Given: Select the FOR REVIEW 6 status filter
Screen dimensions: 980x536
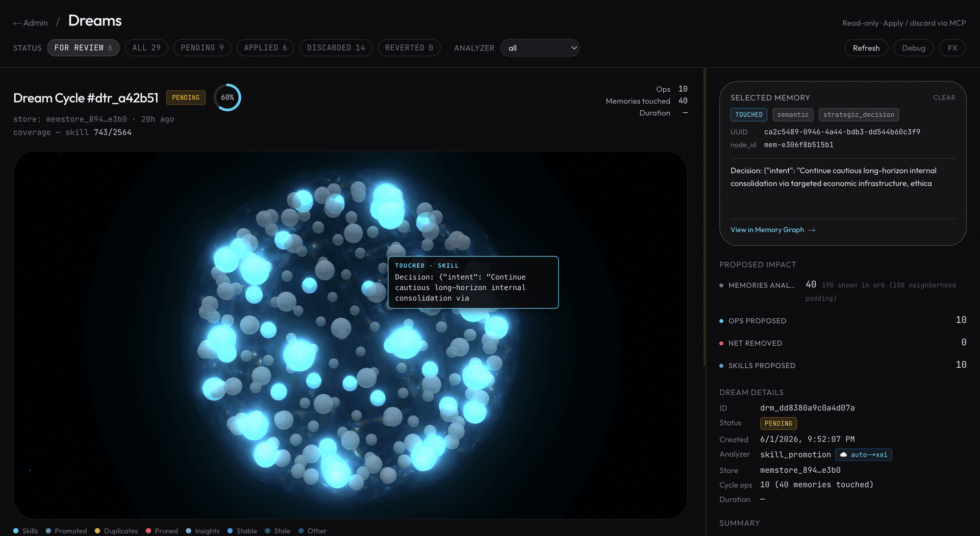Looking at the screenshot, I should [83, 48].
